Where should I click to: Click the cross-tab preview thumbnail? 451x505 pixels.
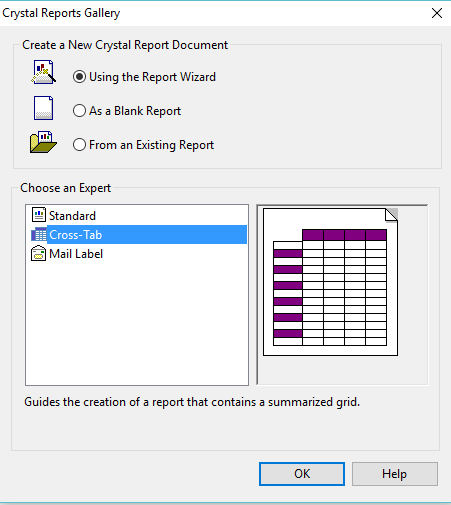tap(330, 282)
